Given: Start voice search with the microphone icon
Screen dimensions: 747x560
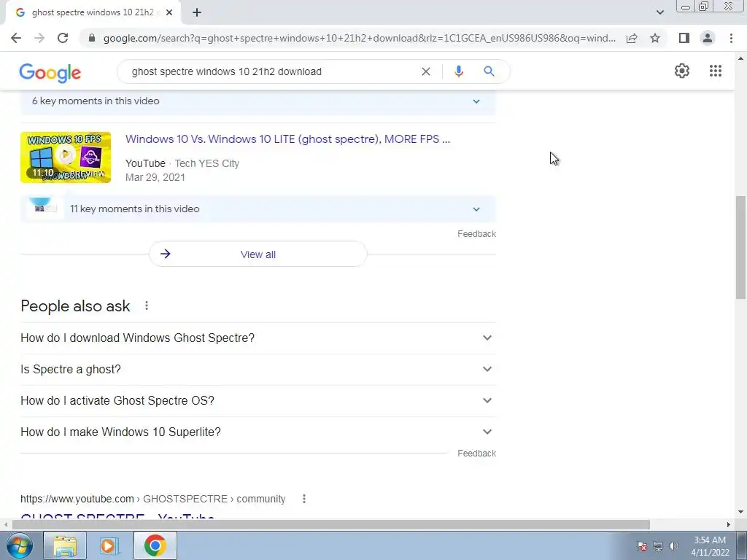Looking at the screenshot, I should [x=459, y=71].
